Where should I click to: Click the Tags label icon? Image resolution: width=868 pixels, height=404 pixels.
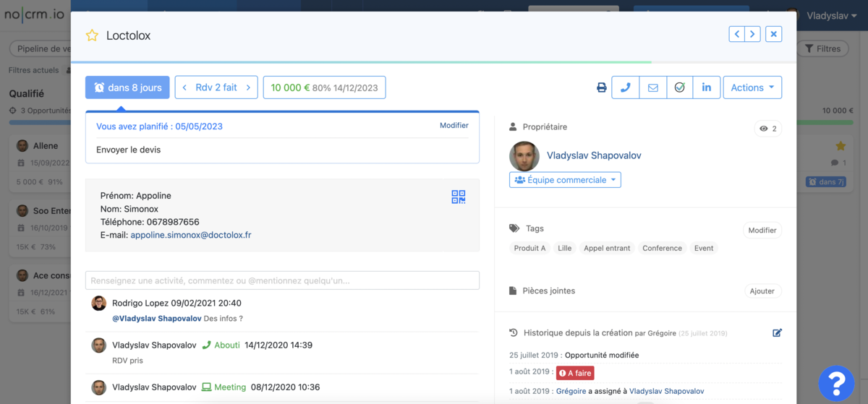[x=514, y=228]
